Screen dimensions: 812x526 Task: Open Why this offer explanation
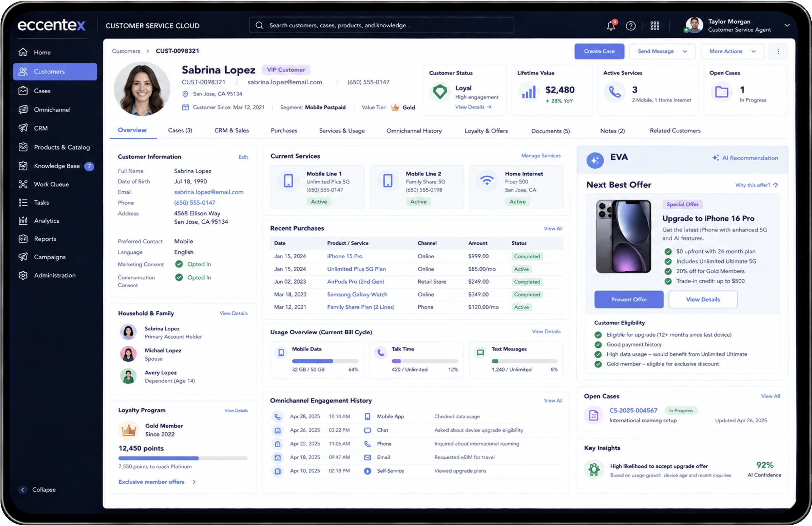(756, 185)
